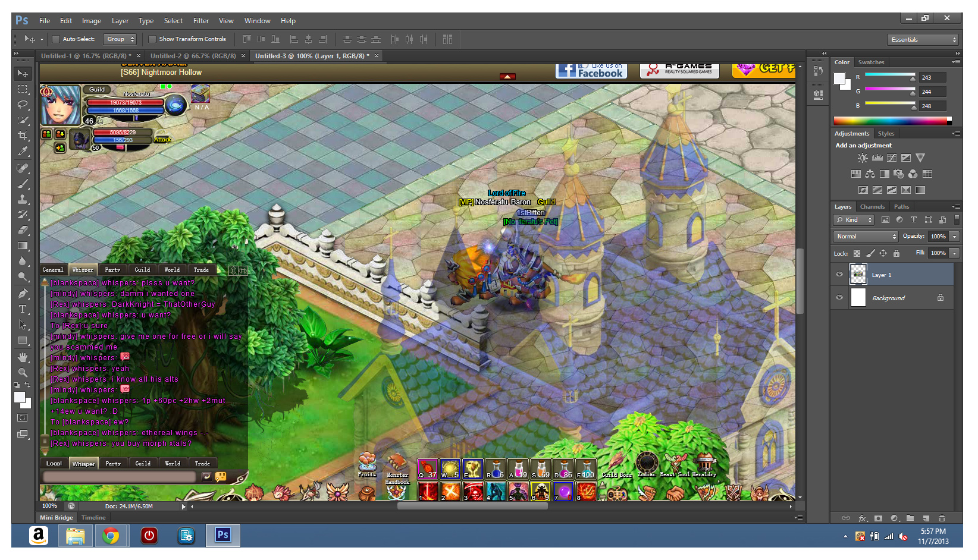
Task: Open Layers panel options menu
Action: (955, 207)
